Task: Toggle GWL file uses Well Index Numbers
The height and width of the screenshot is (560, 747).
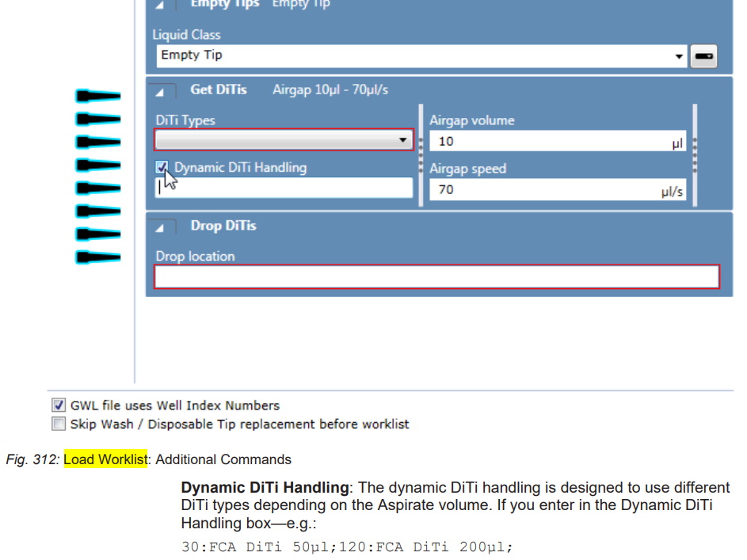Action: (59, 406)
